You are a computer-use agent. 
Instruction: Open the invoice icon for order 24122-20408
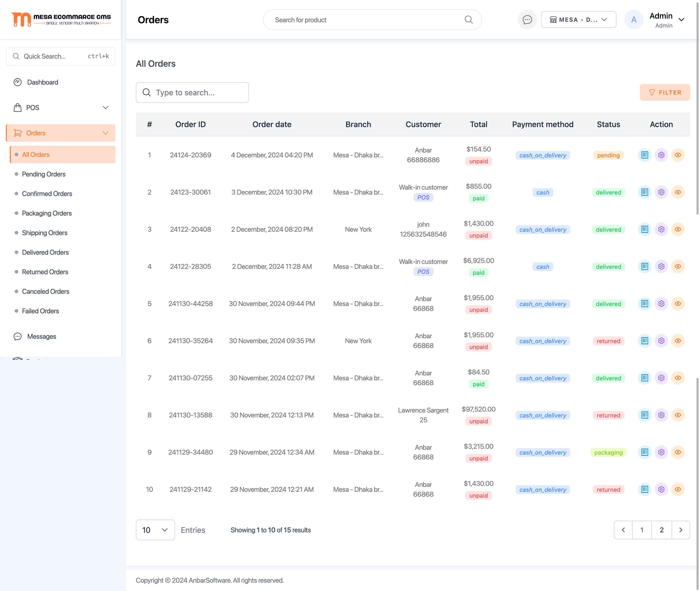(x=644, y=230)
